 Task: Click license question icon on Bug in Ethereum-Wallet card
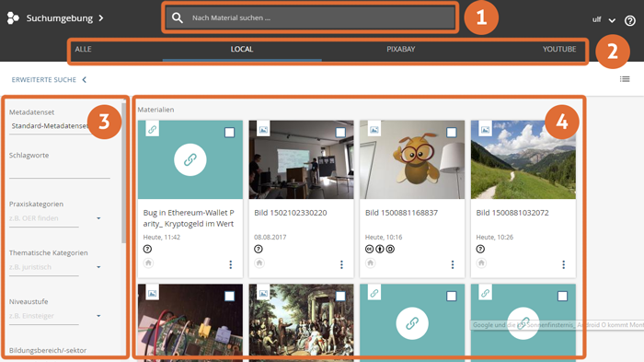[147, 249]
